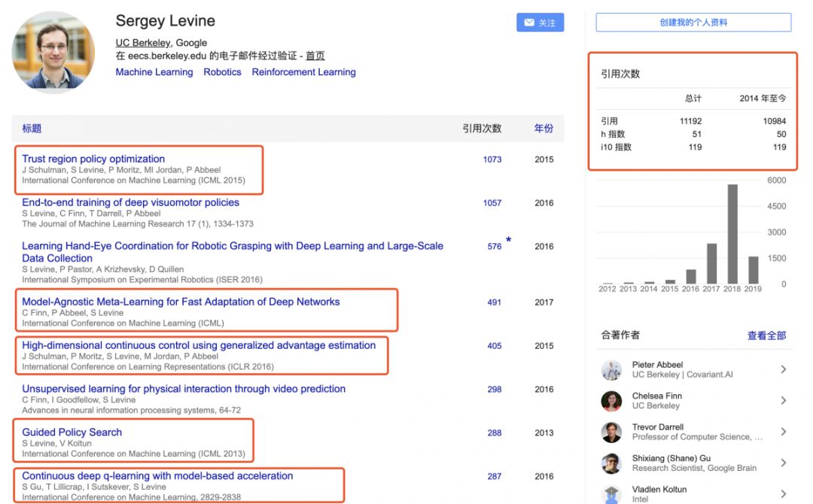Click the since-2014 citations value 10984

[x=774, y=121]
